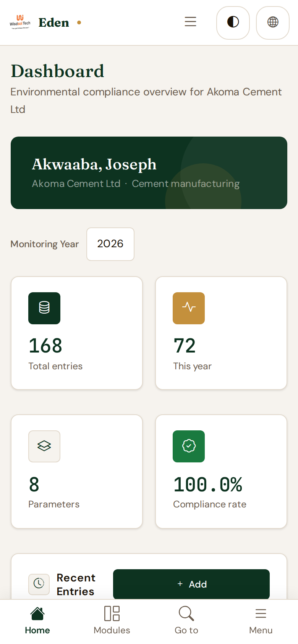This screenshot has width=298, height=644.
Task: Click the Add entry button
Action: pos(191,584)
